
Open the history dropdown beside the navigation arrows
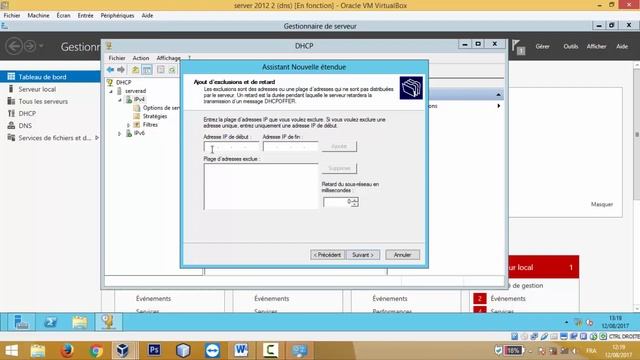click(41, 46)
